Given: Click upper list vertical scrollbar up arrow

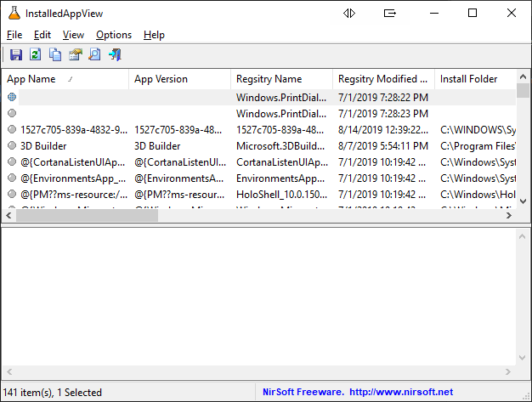Looking at the screenshot, I should 523,76.
